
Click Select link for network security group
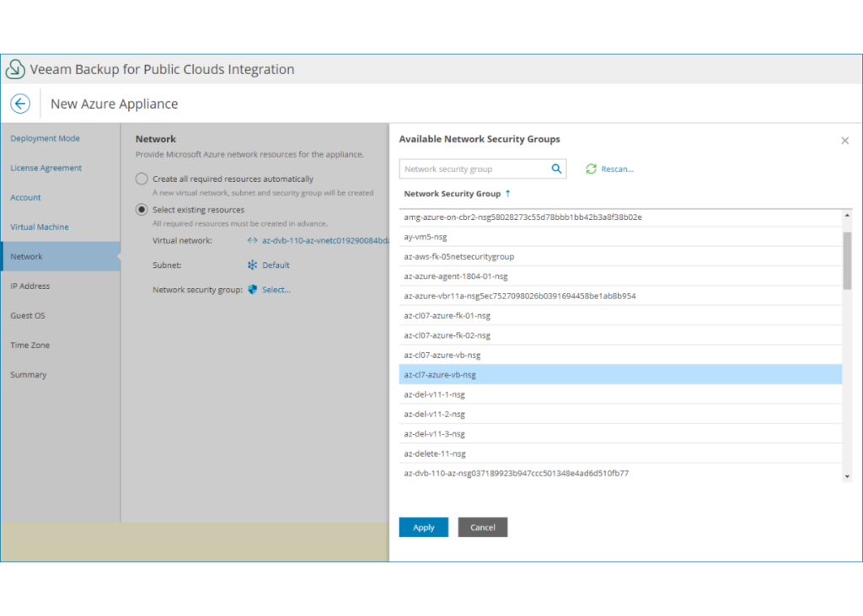tap(276, 290)
